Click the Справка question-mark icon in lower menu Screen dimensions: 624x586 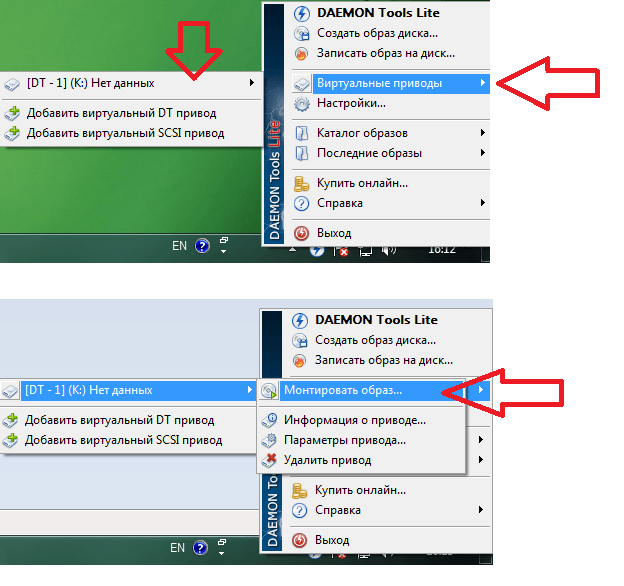(300, 510)
